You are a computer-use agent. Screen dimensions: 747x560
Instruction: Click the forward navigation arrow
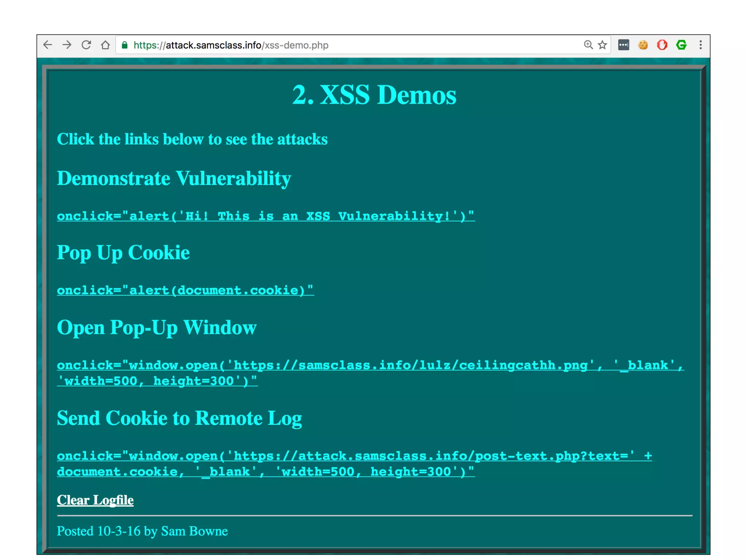[x=67, y=45]
